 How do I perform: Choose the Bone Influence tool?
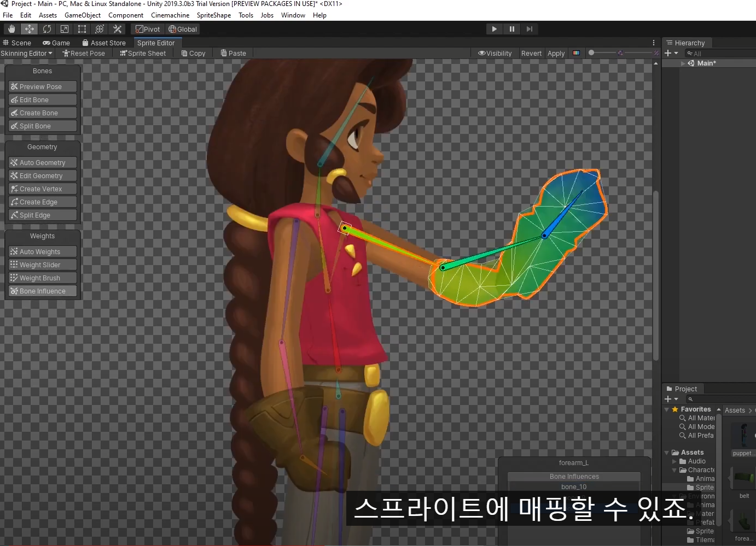tap(43, 291)
